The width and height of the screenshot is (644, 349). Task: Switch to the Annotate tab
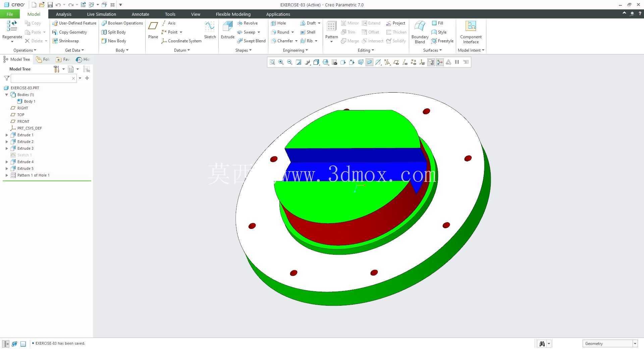point(140,14)
